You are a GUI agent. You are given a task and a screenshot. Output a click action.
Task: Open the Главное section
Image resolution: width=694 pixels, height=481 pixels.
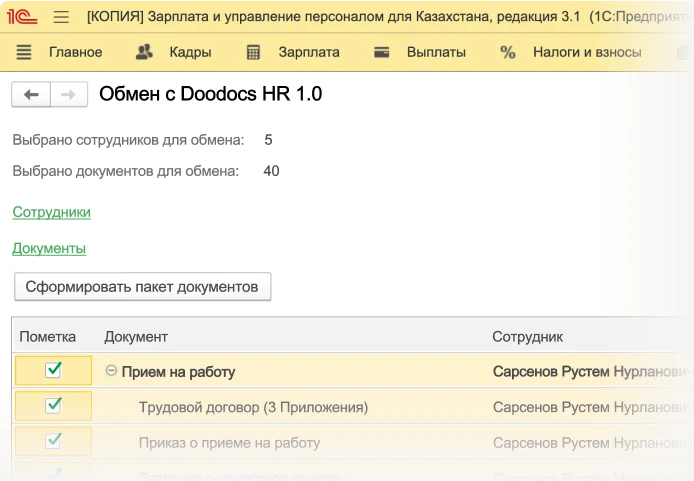[x=76, y=52]
